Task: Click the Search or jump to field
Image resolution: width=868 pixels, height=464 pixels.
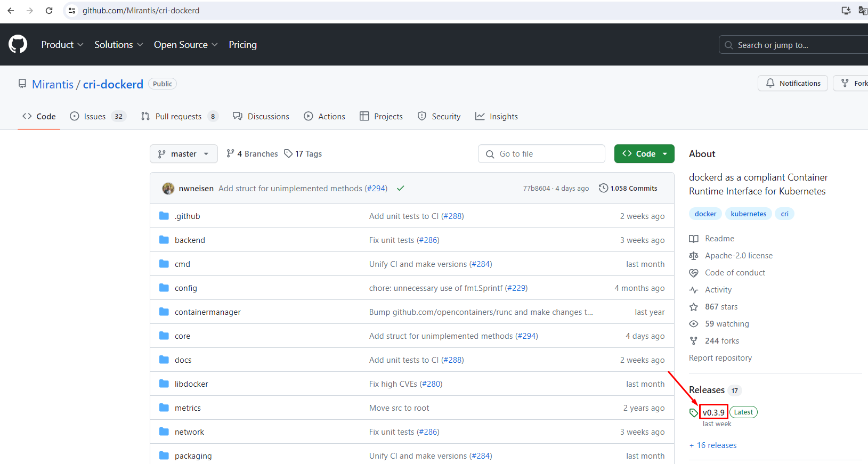Action: (794, 45)
